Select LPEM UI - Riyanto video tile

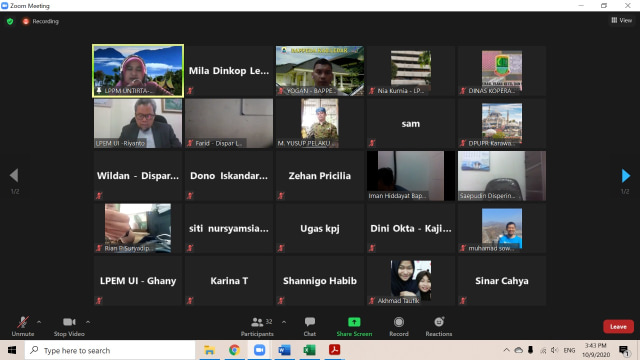[138, 123]
